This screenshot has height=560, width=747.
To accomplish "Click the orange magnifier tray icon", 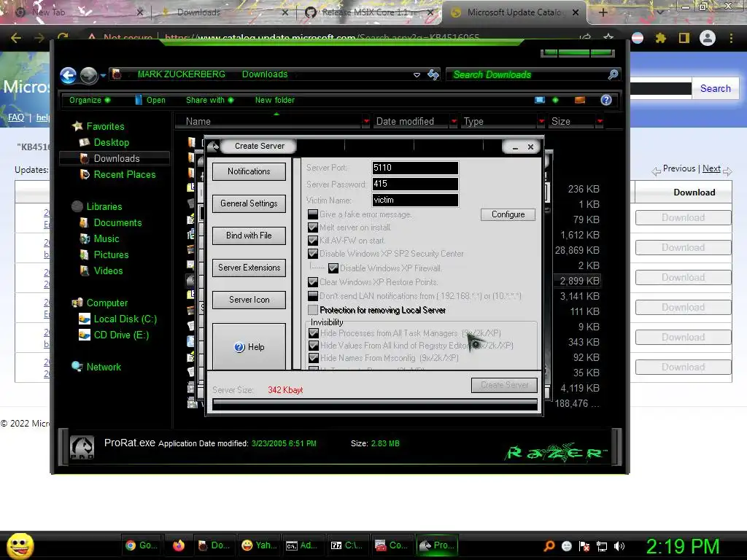I will pyautogui.click(x=549, y=546).
